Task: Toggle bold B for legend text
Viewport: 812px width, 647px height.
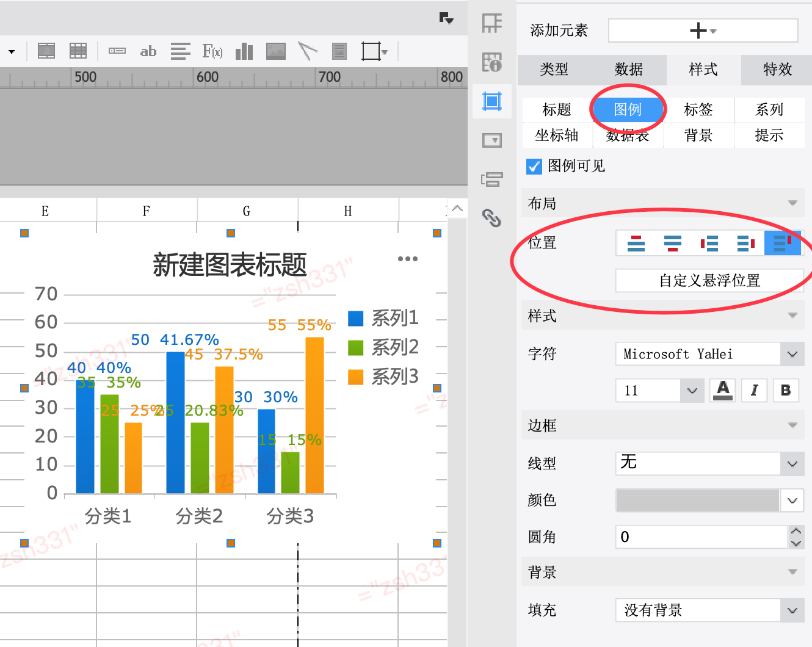Action: [x=786, y=390]
